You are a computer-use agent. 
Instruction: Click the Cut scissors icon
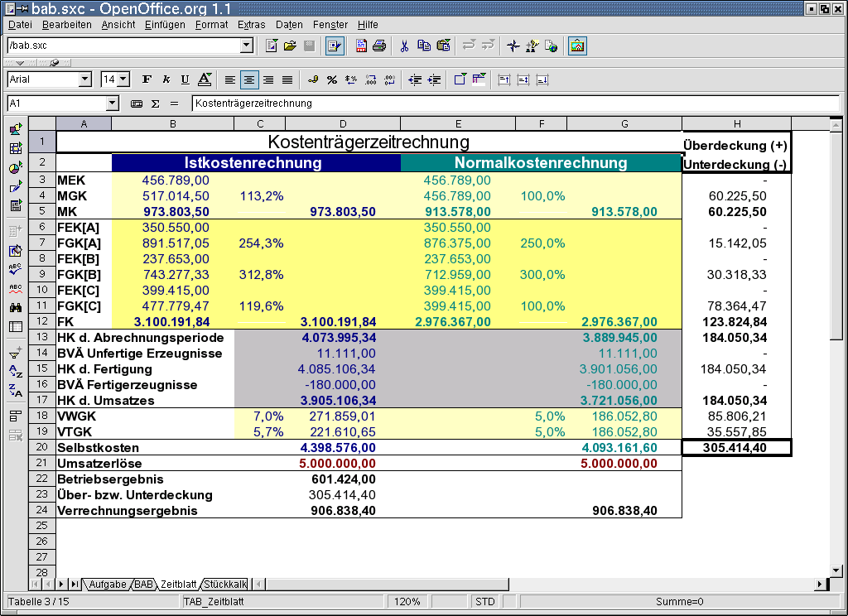coord(404,46)
